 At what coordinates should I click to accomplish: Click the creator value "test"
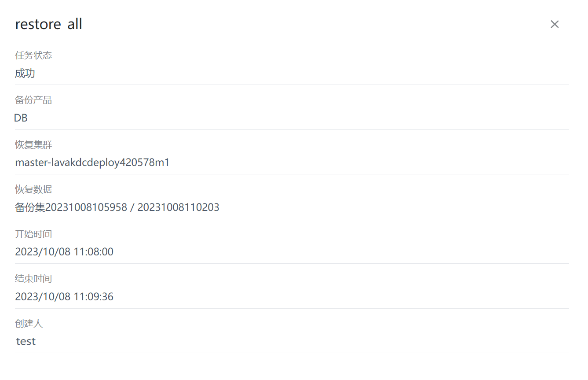coord(26,341)
